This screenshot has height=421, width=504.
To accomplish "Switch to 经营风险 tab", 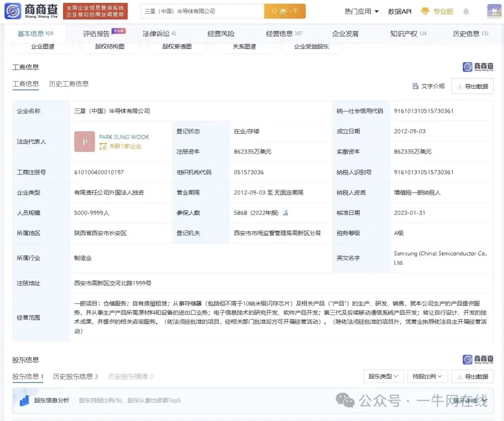I will coord(221,34).
